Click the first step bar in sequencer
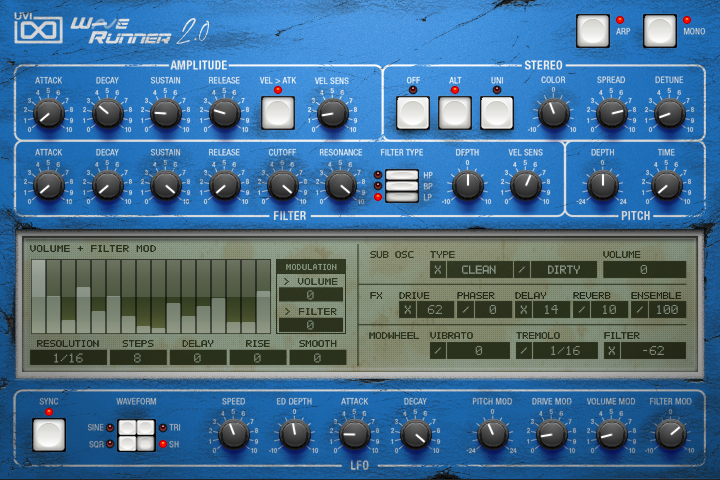This screenshot has height=480, width=720. (39, 296)
